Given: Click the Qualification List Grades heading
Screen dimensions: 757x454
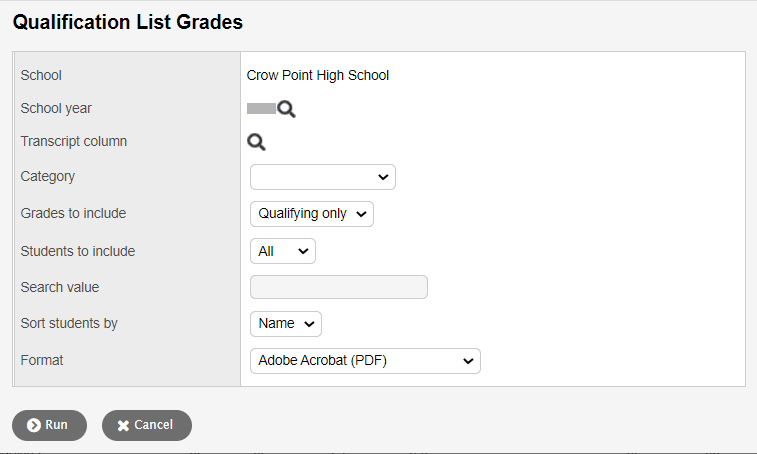Looking at the screenshot, I should pos(128,22).
